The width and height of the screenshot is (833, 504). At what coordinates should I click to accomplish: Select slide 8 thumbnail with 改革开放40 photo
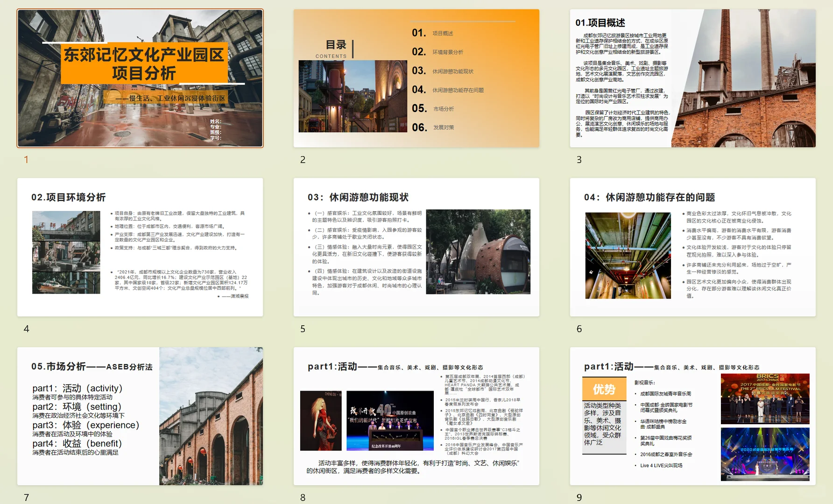(x=416, y=416)
